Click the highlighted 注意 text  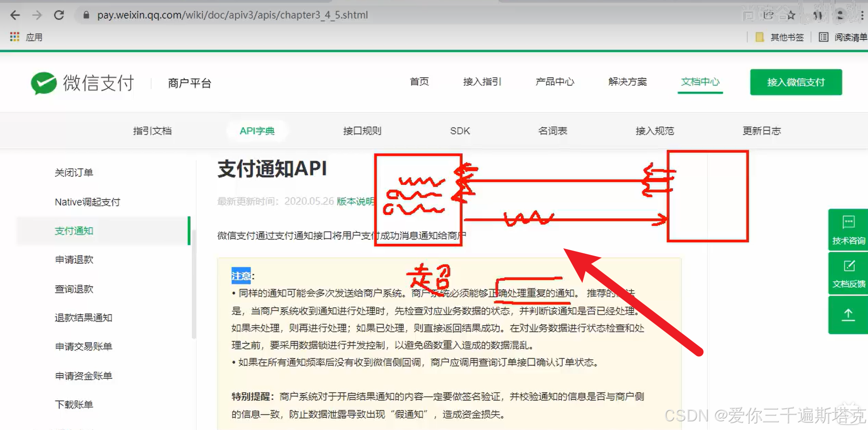pos(241,276)
